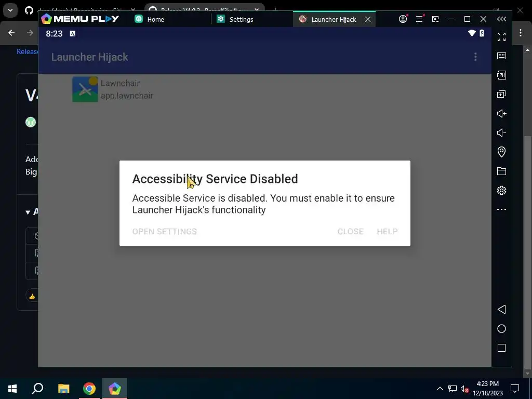The height and width of the screenshot is (399, 532).
Task: Open Chrome tab search dropdown
Action: [x=10, y=10]
